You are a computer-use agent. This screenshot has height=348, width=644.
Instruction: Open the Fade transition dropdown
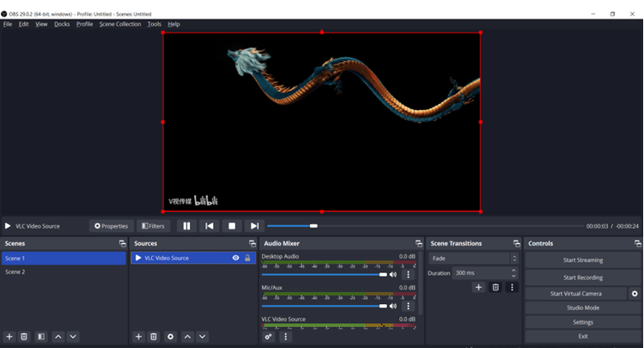coord(474,259)
